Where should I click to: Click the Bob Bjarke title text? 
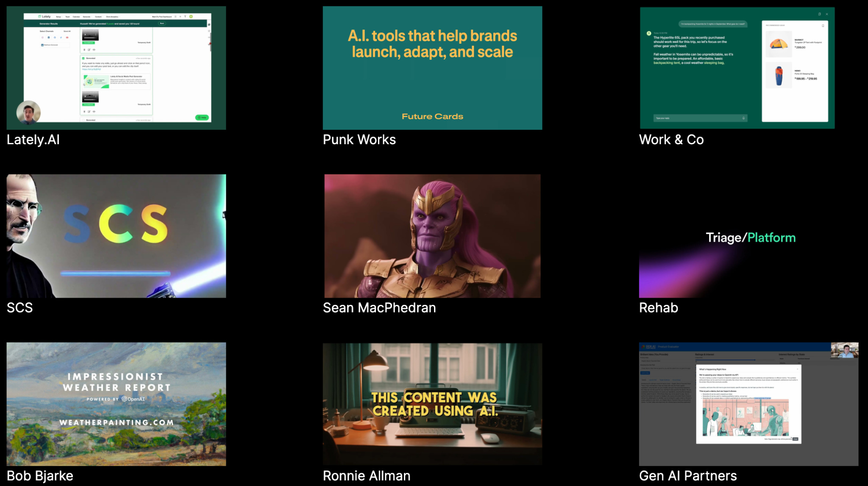[x=40, y=475]
